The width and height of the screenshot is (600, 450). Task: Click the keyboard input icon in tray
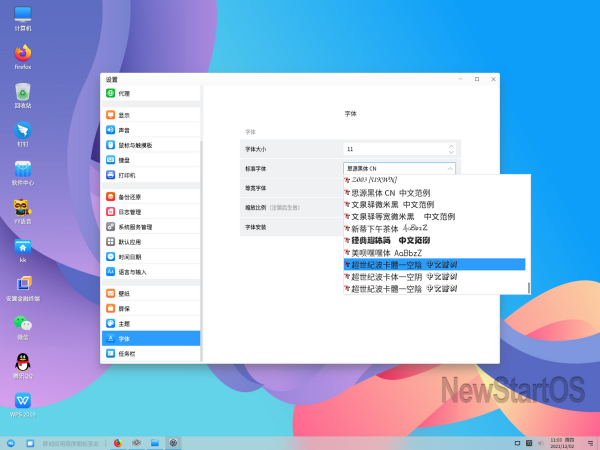click(x=529, y=443)
